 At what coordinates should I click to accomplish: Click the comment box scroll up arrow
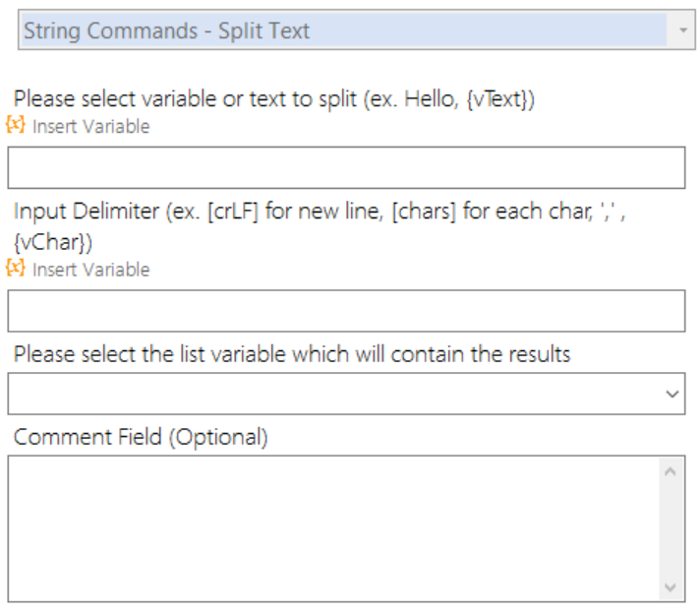pyautogui.click(x=671, y=471)
